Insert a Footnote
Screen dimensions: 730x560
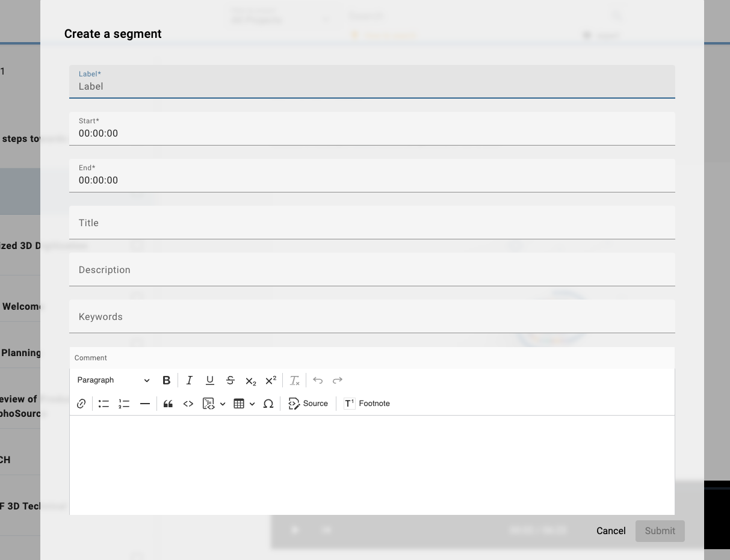point(367,404)
